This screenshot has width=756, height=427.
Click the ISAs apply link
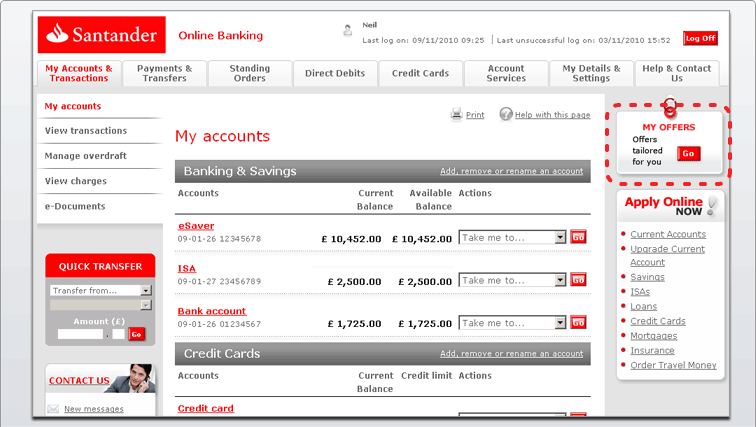tap(640, 292)
